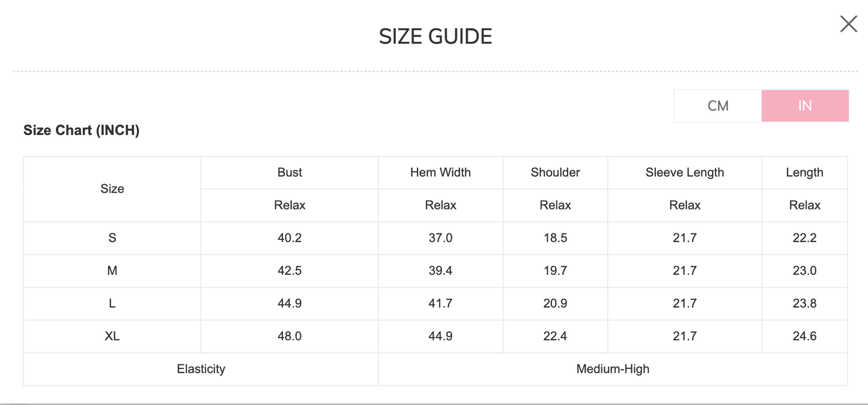Select the XL size row label
868x405 pixels.
112,337
